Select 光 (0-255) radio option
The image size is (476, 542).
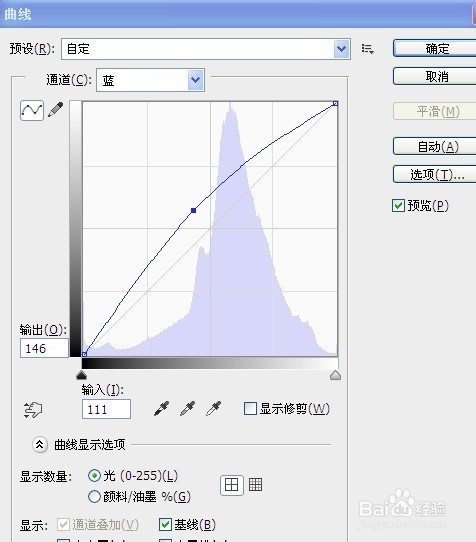tap(94, 476)
